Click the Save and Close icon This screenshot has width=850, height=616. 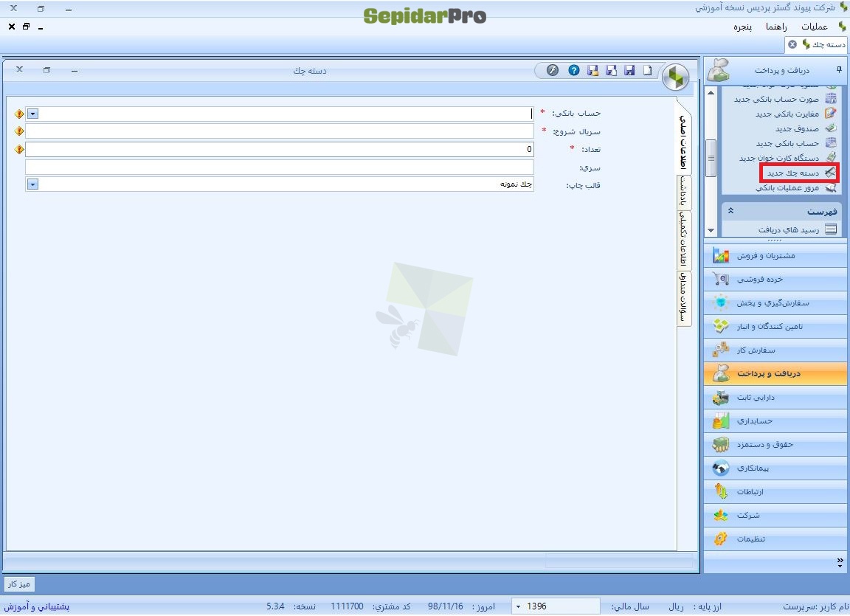click(x=592, y=70)
